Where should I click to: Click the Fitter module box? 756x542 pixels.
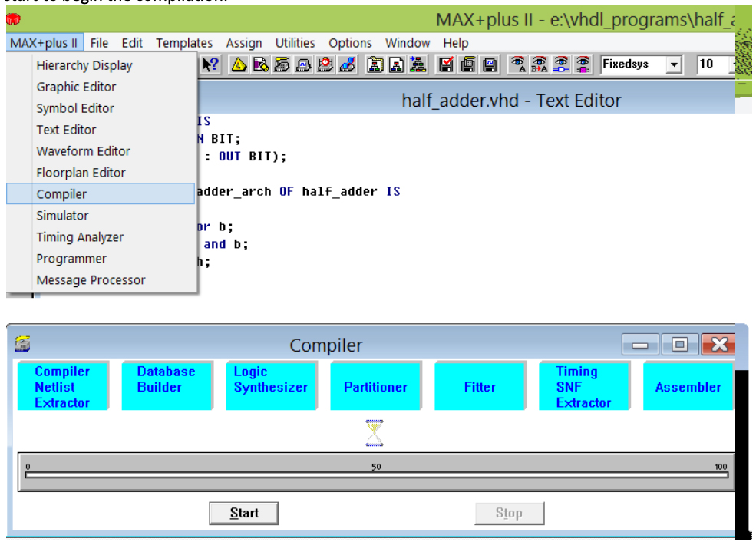pyautogui.click(x=480, y=386)
